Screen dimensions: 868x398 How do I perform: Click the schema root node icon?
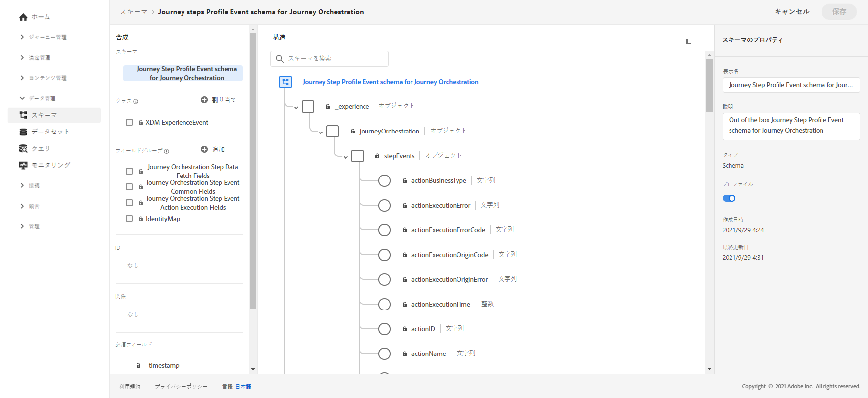pos(286,82)
